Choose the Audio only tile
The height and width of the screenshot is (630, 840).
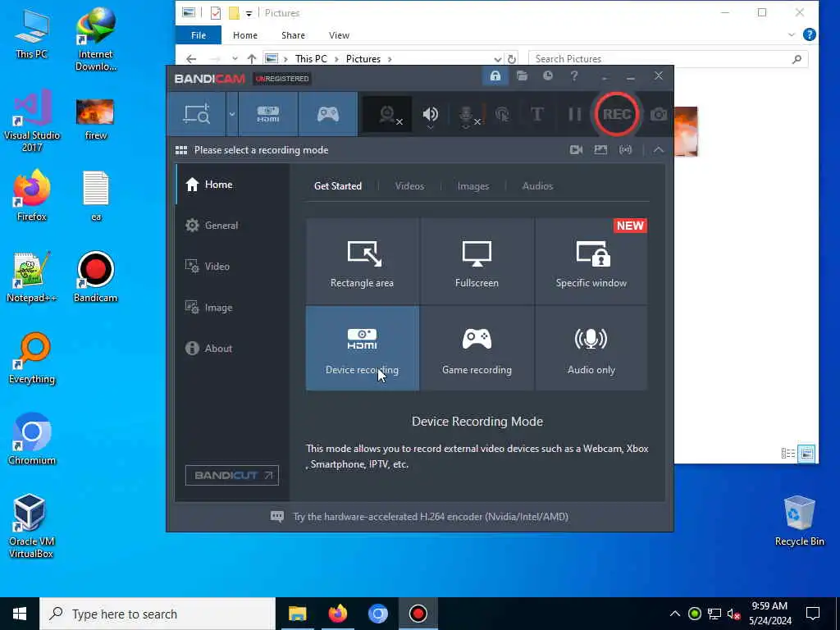pos(591,348)
